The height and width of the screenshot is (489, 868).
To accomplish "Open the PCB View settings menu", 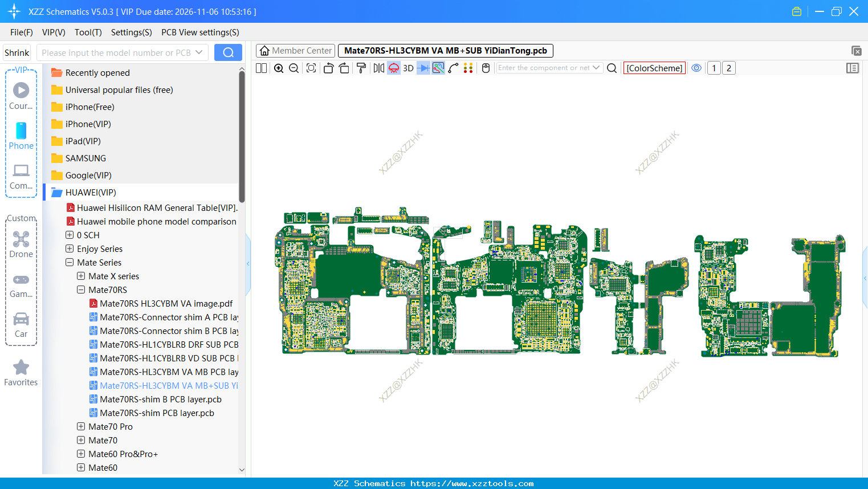I will (200, 32).
